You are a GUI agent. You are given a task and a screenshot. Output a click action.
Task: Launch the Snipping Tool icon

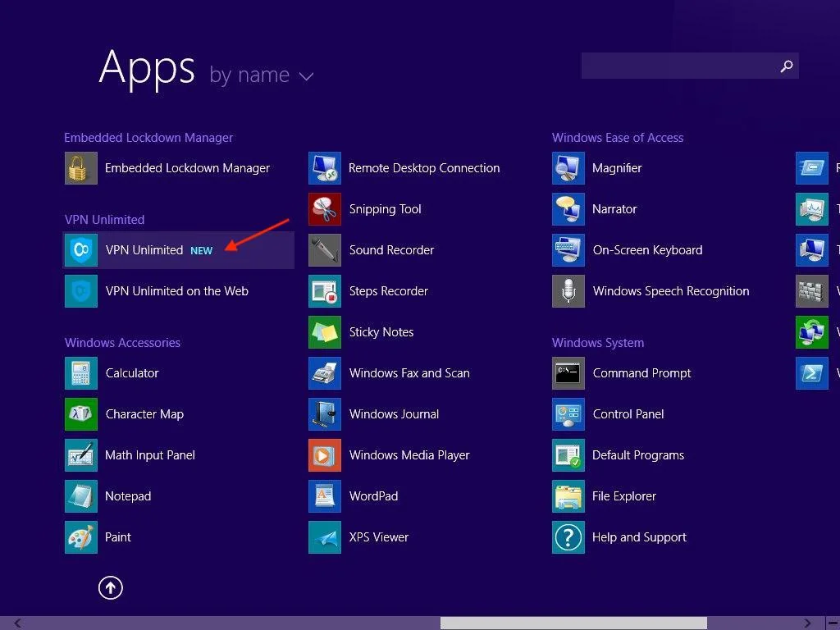(325, 209)
